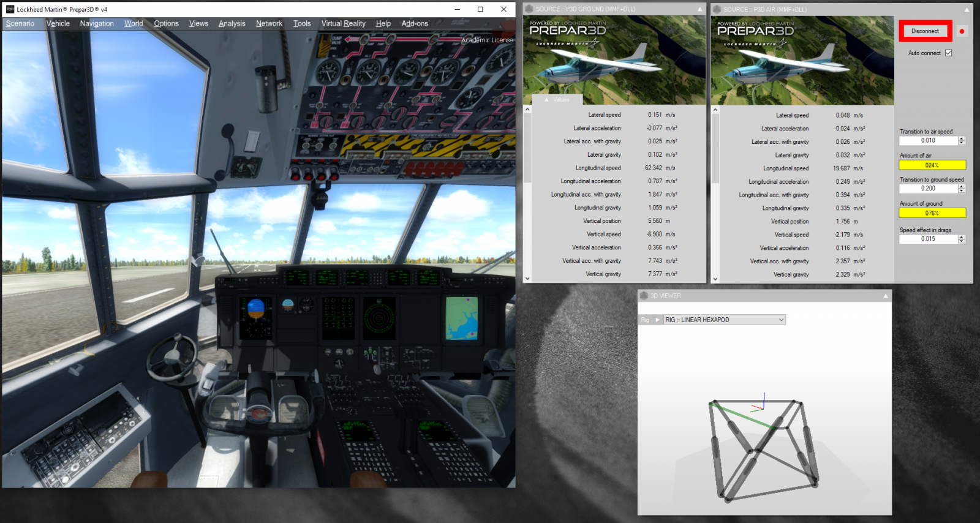Expand the Rig section arrow in 3D Viewer
This screenshot has height=523, width=980.
pyautogui.click(x=657, y=320)
